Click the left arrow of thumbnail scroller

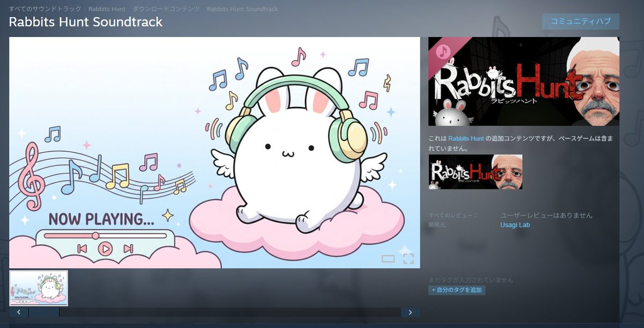[x=19, y=312]
